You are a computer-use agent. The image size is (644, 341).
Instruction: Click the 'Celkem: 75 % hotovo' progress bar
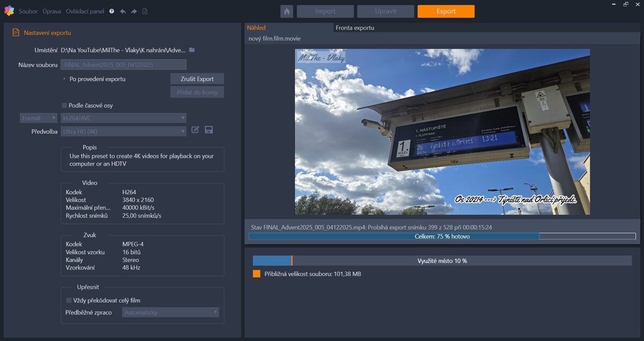click(442, 236)
